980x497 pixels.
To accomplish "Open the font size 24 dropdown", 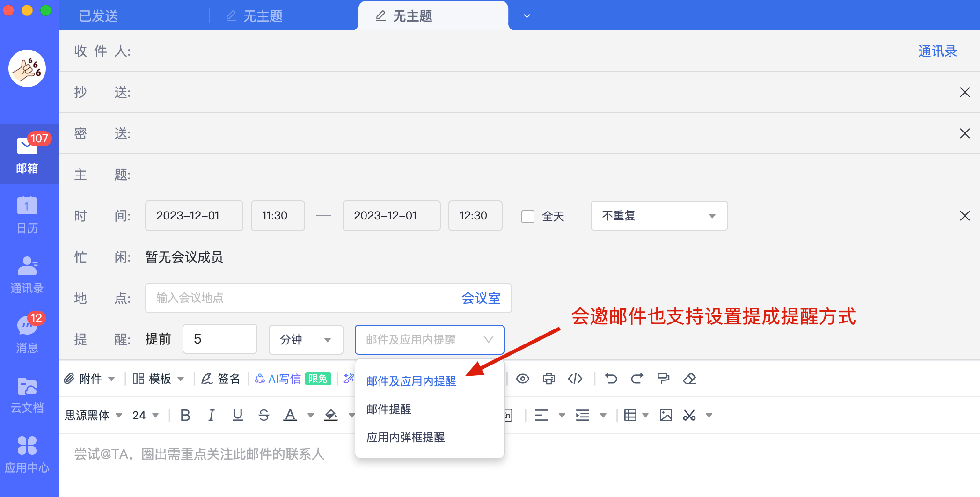I will click(146, 415).
